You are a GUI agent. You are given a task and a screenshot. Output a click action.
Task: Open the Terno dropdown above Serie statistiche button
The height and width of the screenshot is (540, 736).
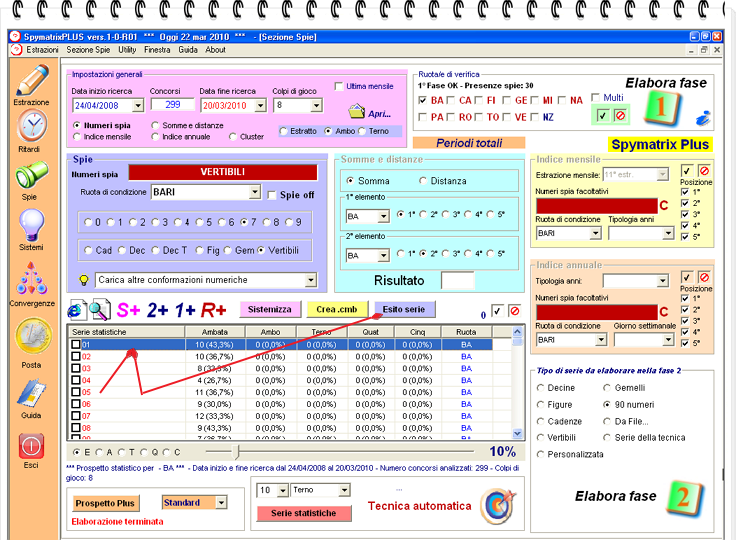(344, 490)
